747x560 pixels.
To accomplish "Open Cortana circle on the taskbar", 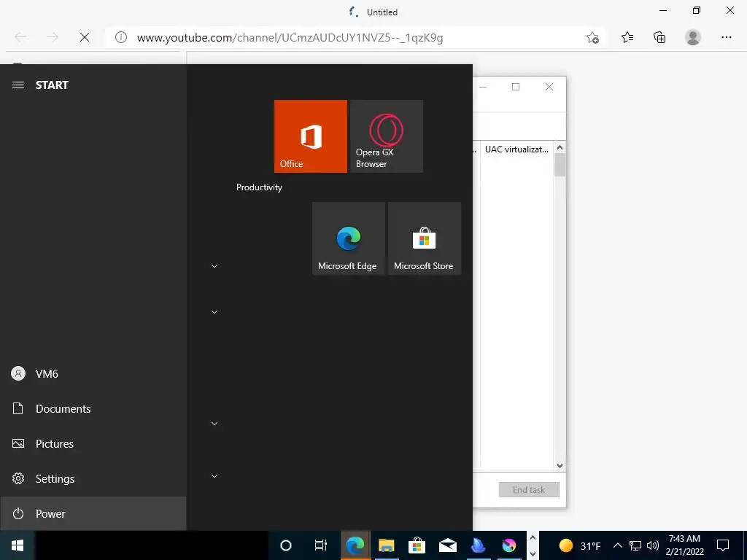I will 286,545.
